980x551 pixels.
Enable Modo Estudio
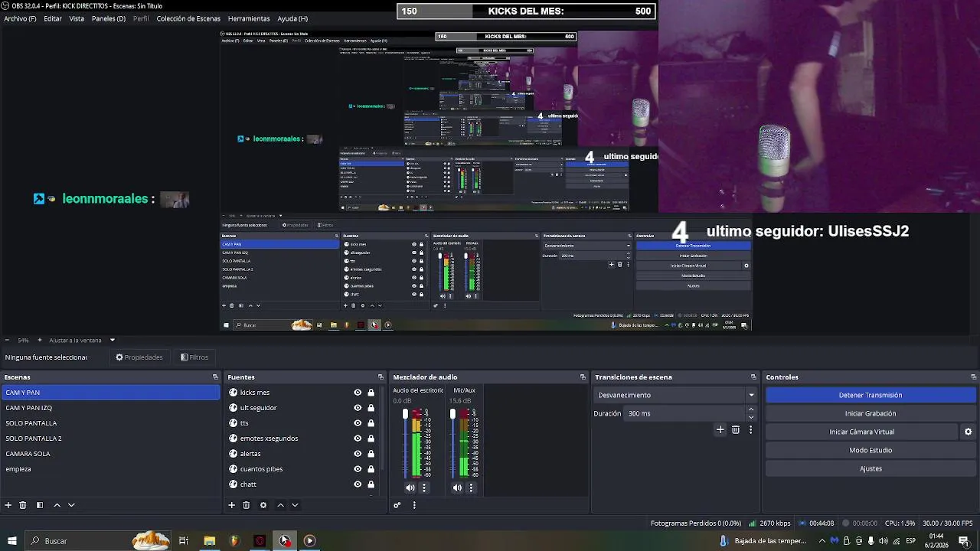click(871, 450)
